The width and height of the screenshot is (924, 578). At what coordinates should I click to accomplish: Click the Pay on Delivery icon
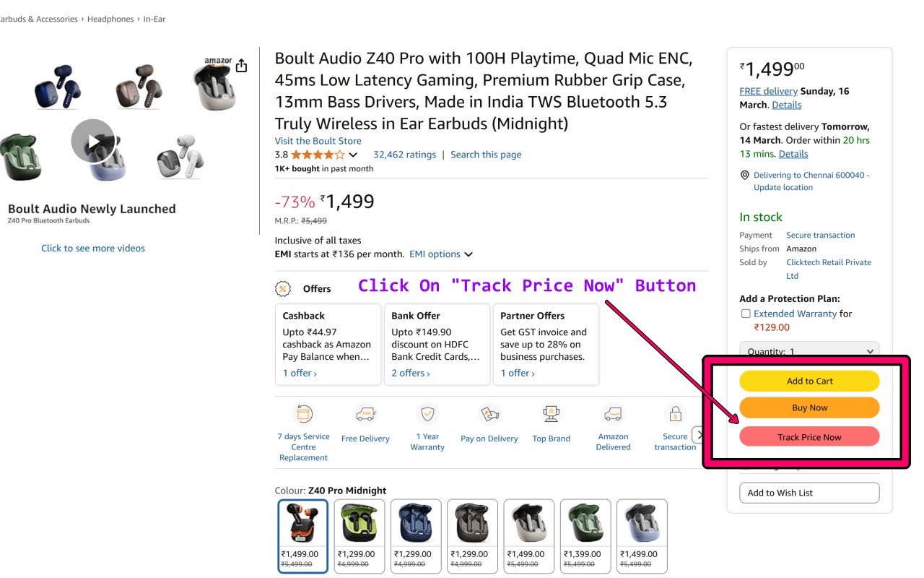tap(489, 415)
